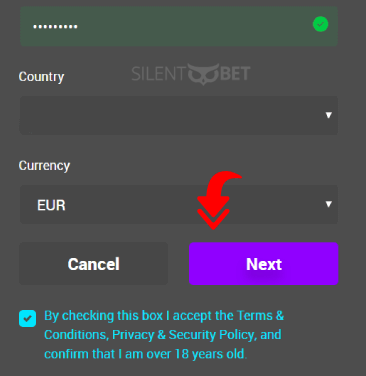This screenshot has width=366, height=376.
Task: Uncheck the Terms & Conditions checkbox
Action: (27, 318)
